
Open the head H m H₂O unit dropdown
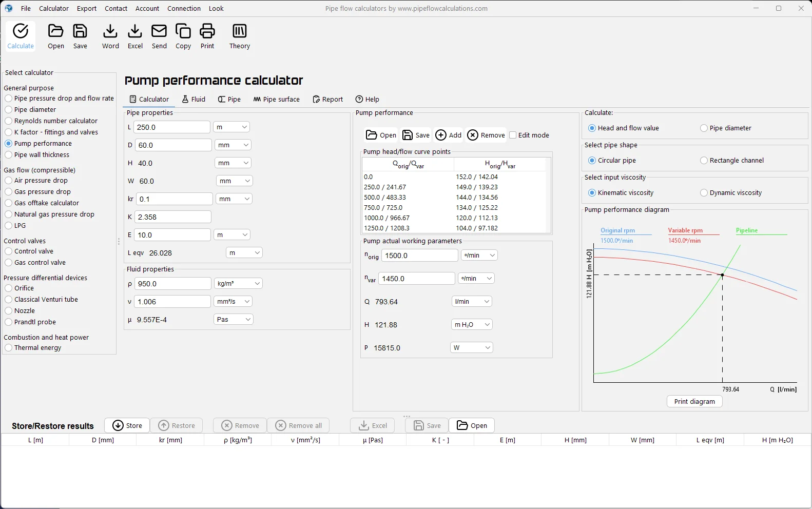click(472, 324)
